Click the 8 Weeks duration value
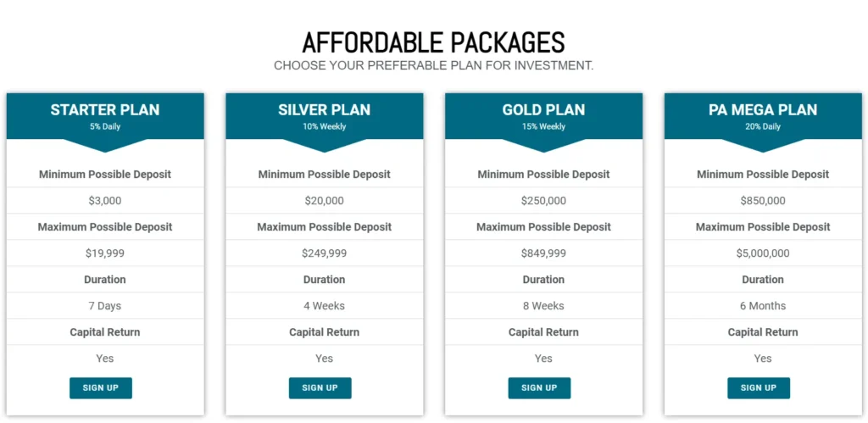 click(x=543, y=306)
